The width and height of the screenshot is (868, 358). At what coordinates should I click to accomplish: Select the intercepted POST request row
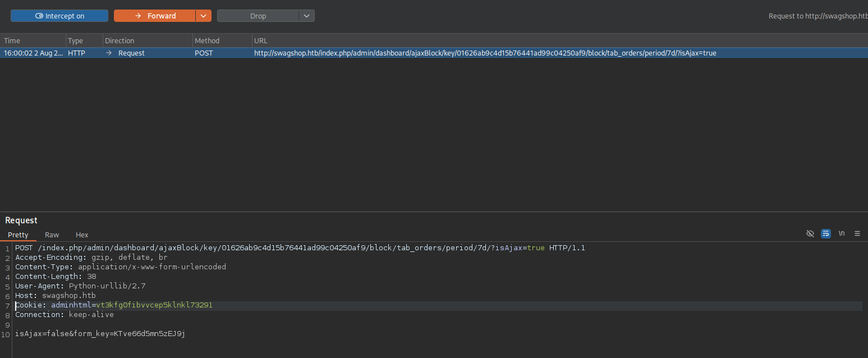pos(393,53)
